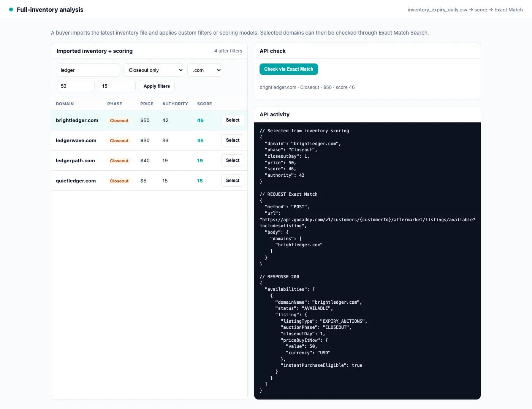Click the $5 price cell
Screen dimensions: 532x409
(x=143, y=181)
